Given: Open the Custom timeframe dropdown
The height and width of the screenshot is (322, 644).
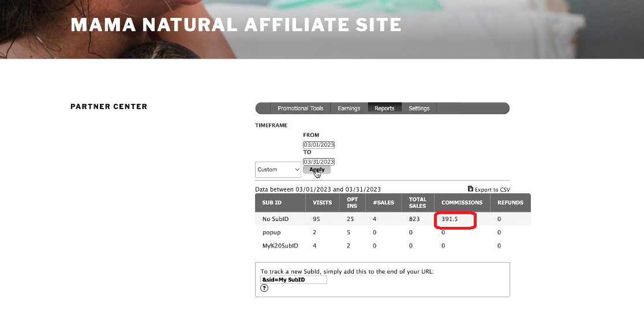Looking at the screenshot, I should pyautogui.click(x=278, y=170).
